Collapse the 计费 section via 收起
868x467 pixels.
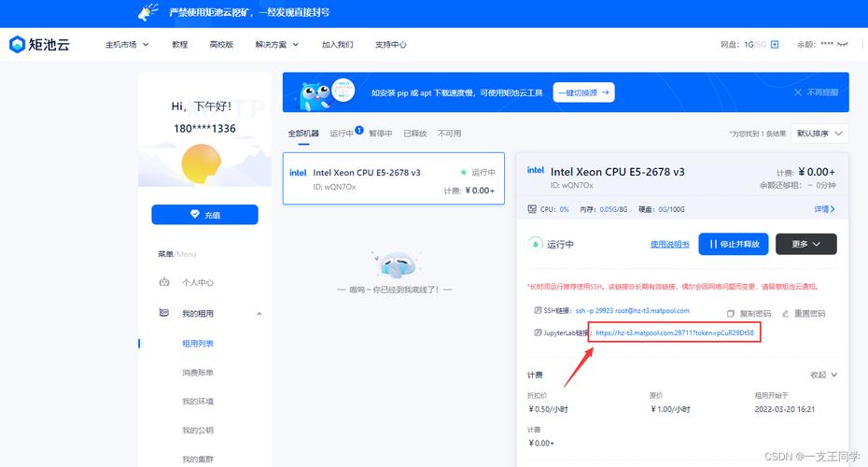point(824,375)
